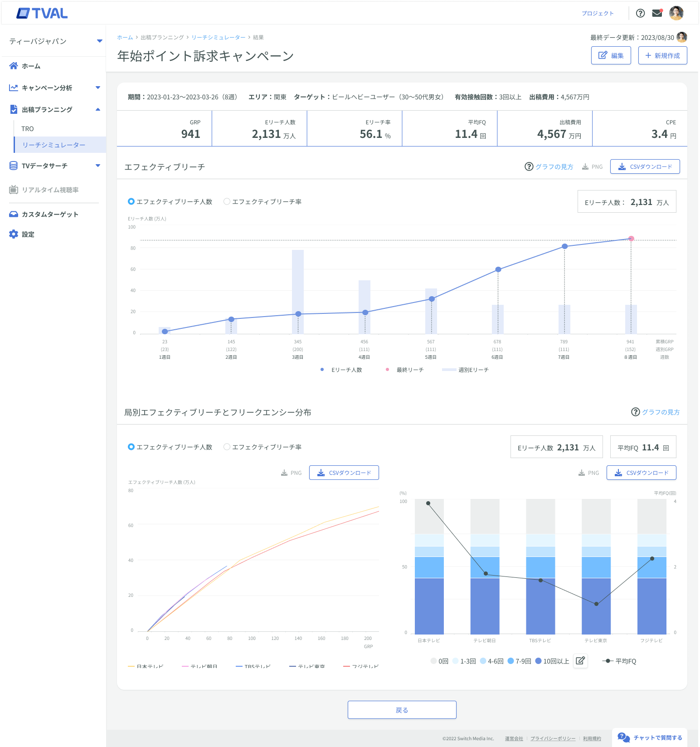700x747 pixels.
Task: Click the 戻る button
Action: tap(402, 710)
